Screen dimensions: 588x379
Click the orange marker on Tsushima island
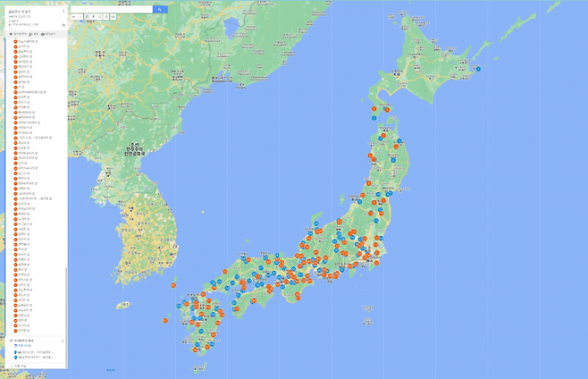(x=173, y=285)
